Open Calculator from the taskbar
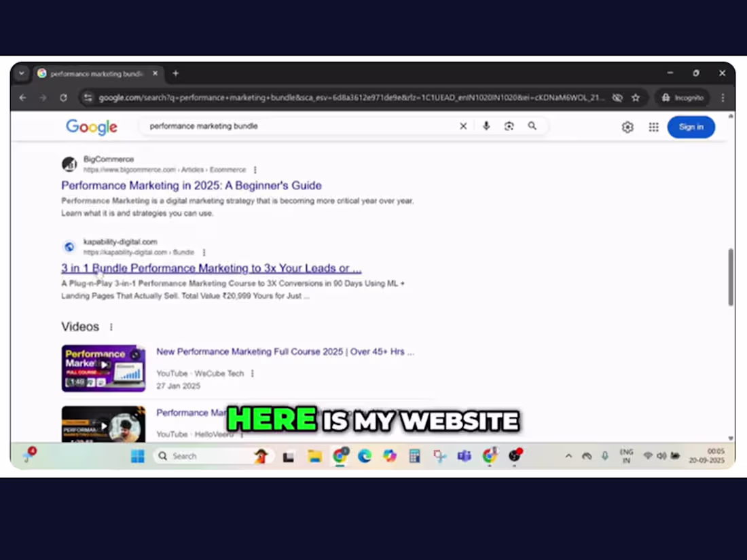The image size is (747, 560). point(414,455)
